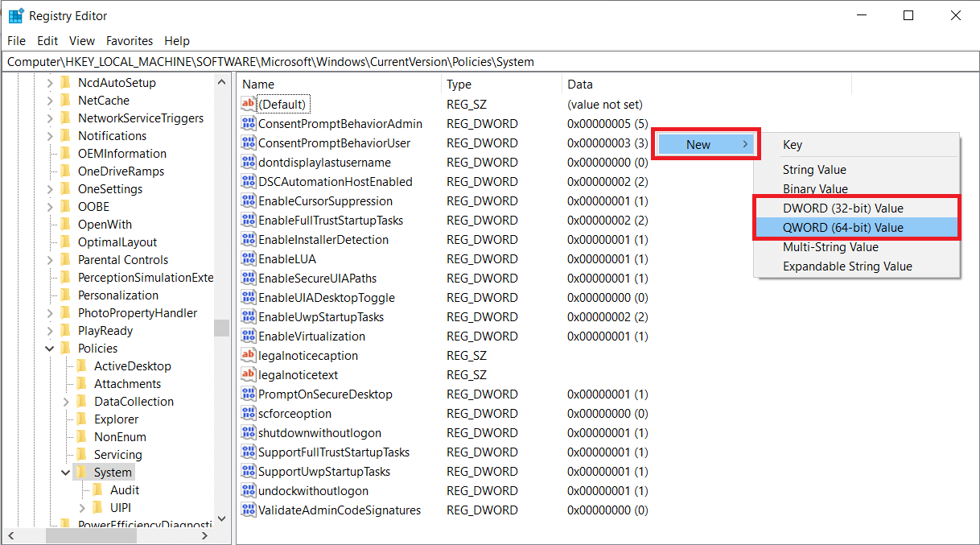The width and height of the screenshot is (980, 545).
Task: Click the ConsentPromptBehaviorAdmin value icon
Action: (x=249, y=124)
